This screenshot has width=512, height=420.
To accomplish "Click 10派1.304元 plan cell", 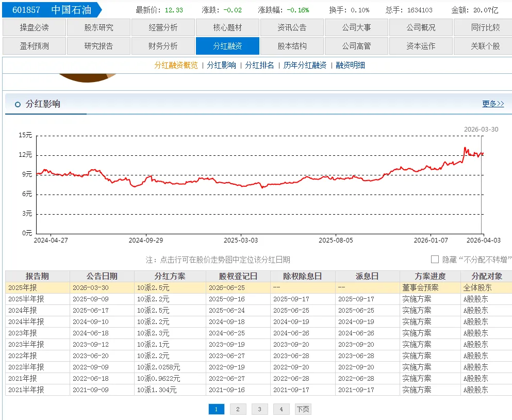I will (170, 390).
